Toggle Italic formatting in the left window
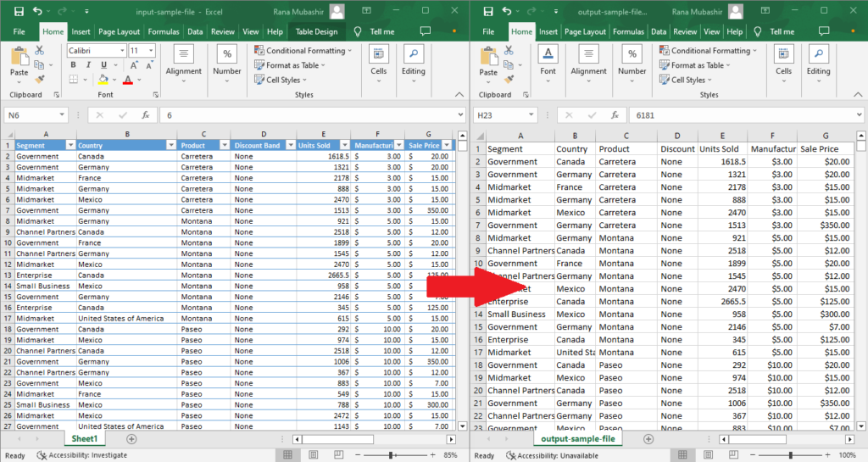The image size is (868, 462). 86,65
